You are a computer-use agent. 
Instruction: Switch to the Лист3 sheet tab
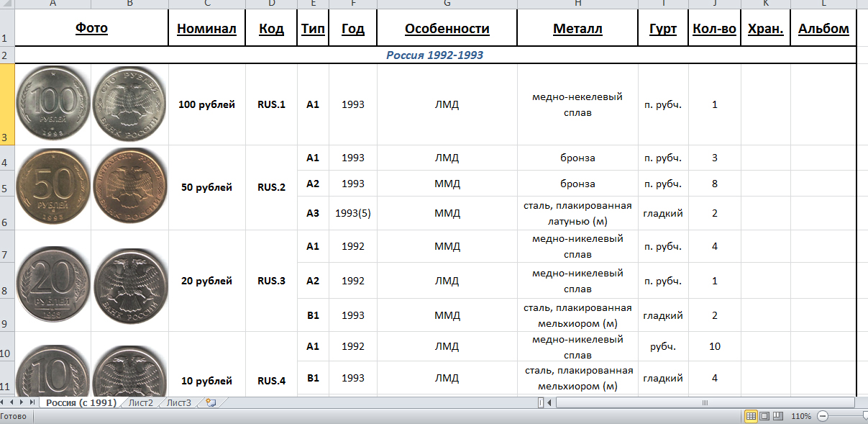point(179,402)
